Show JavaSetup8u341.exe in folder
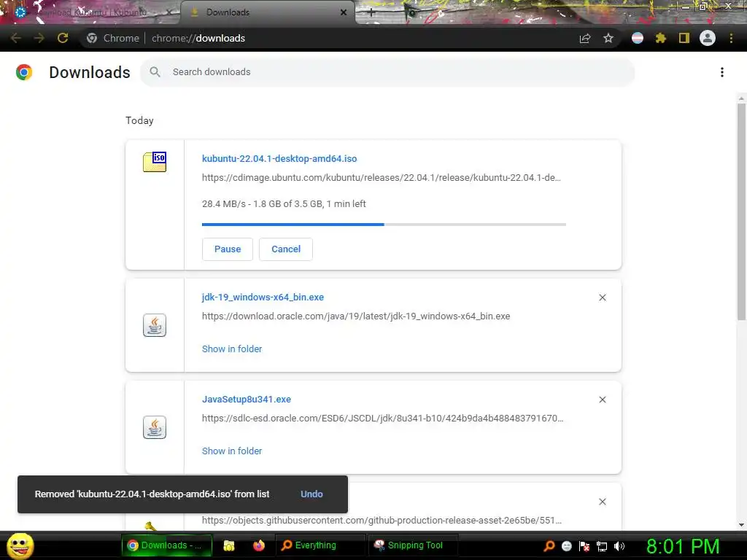This screenshot has width=747, height=560. tap(232, 451)
